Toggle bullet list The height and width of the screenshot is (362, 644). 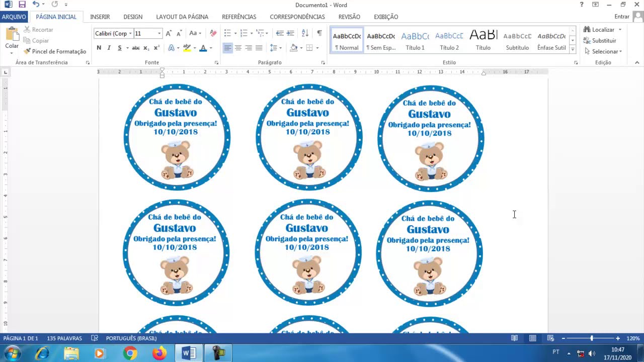[227, 33]
